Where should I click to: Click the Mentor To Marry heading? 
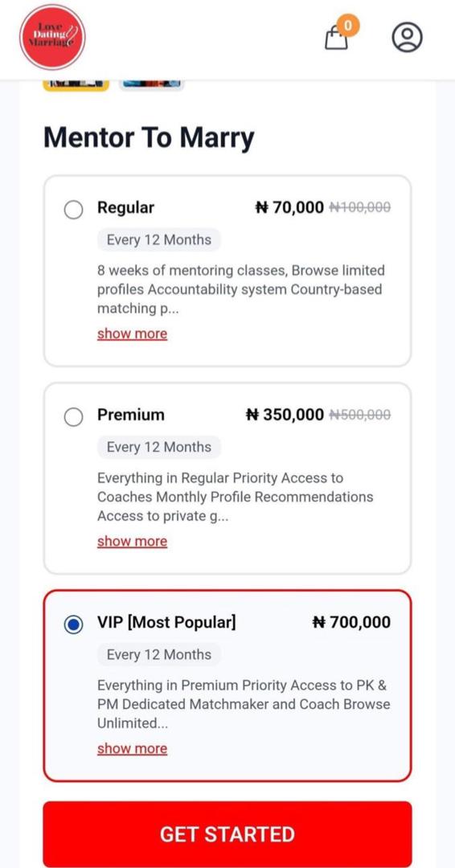click(149, 137)
